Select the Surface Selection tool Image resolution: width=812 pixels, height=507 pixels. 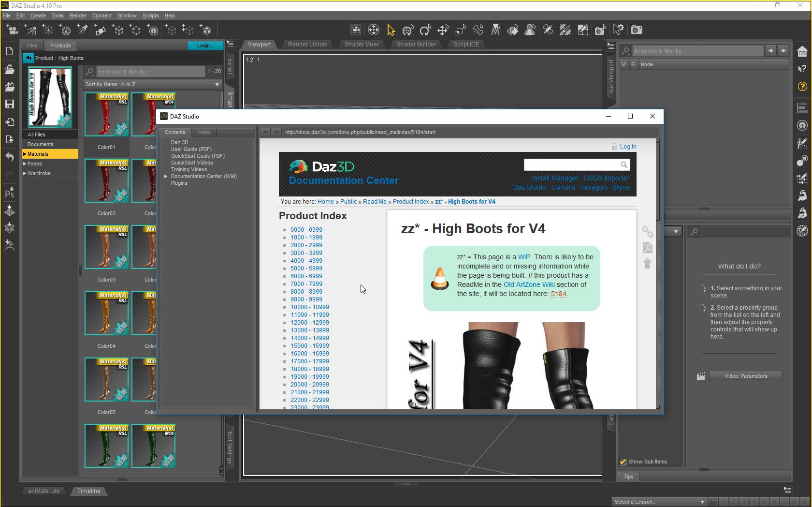513,30
